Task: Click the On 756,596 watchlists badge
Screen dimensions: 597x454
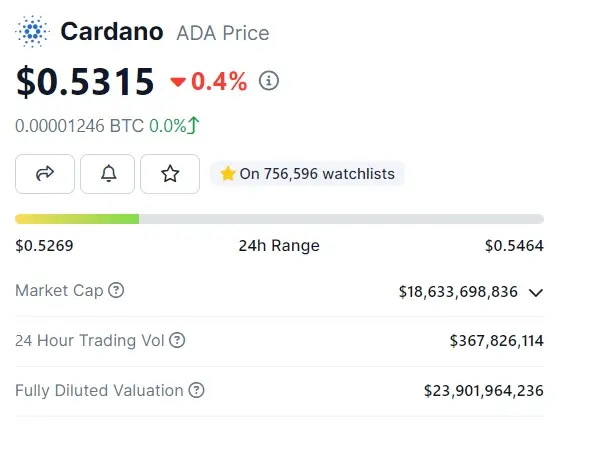Action: point(307,174)
